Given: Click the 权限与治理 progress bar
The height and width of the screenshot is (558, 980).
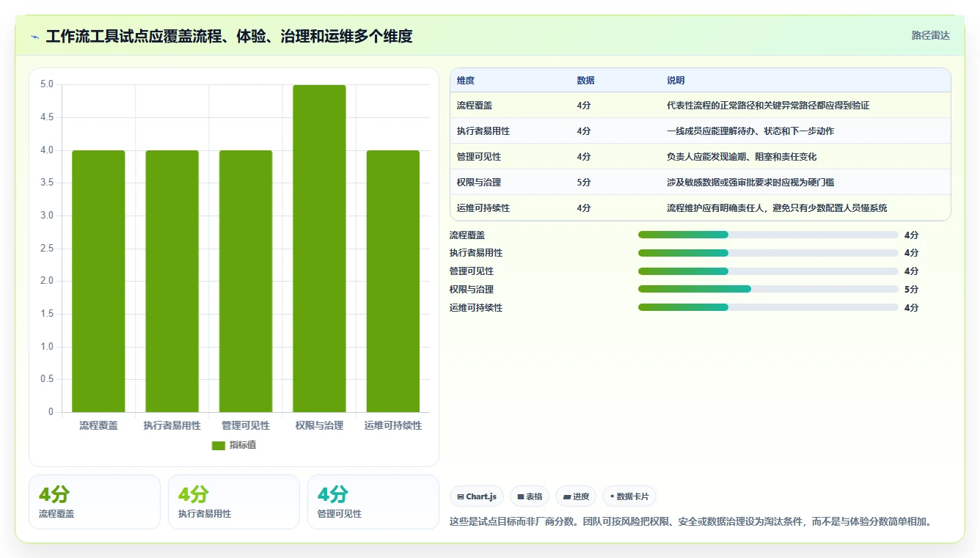Looking at the screenshot, I should point(768,289).
